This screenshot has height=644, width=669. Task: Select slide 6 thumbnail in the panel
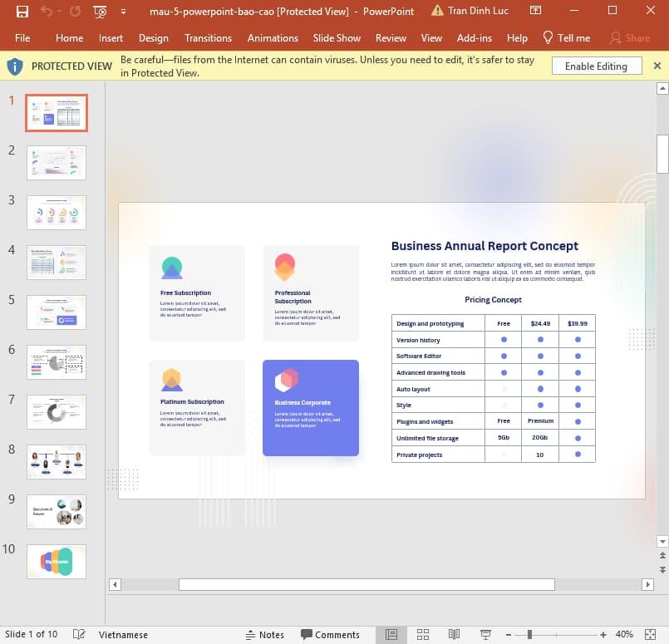[x=56, y=361]
